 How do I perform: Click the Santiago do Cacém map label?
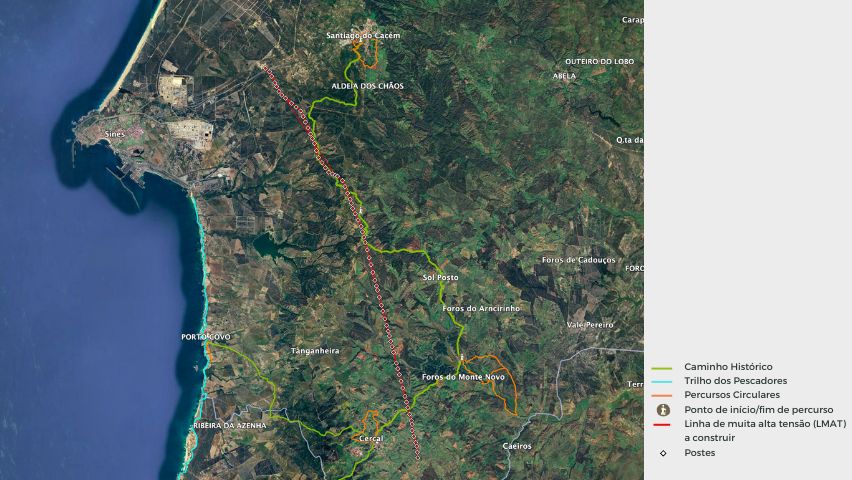(363, 35)
